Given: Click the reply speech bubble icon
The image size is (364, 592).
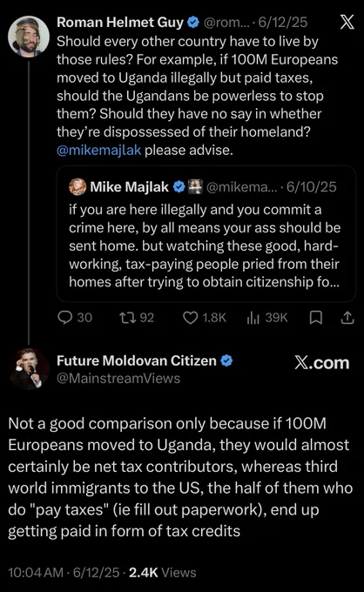Looking at the screenshot, I should click(65, 318).
